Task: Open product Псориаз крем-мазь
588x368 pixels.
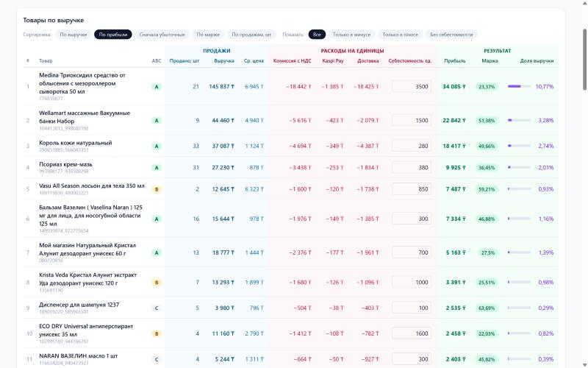Action: (65, 164)
